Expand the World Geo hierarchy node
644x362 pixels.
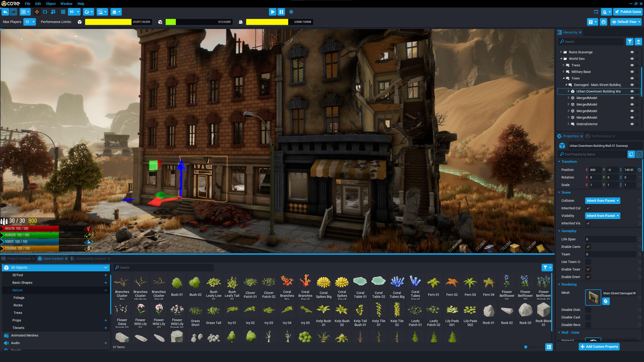561,58
